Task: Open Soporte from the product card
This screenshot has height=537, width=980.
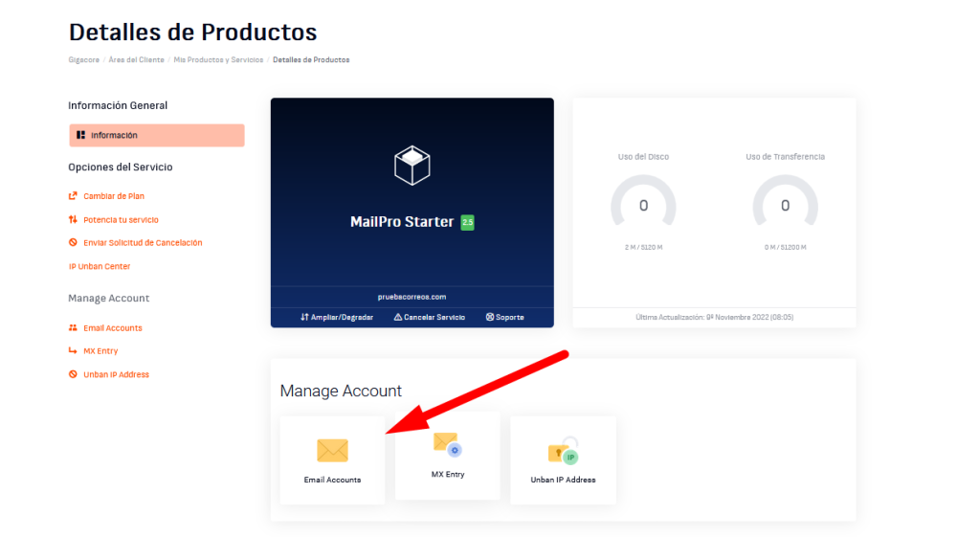Action: [x=504, y=317]
